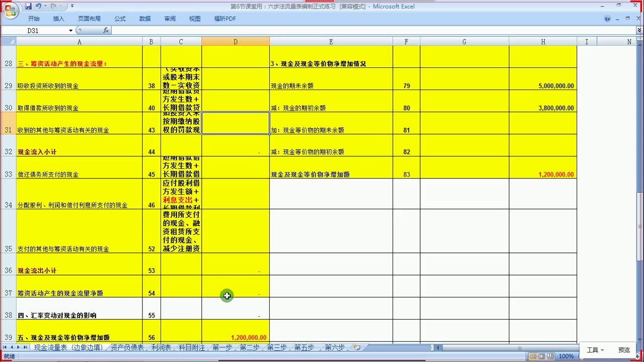This screenshot has height=362, width=644.
Task: Open the 插入 ribbon tab
Action: pos(59,19)
